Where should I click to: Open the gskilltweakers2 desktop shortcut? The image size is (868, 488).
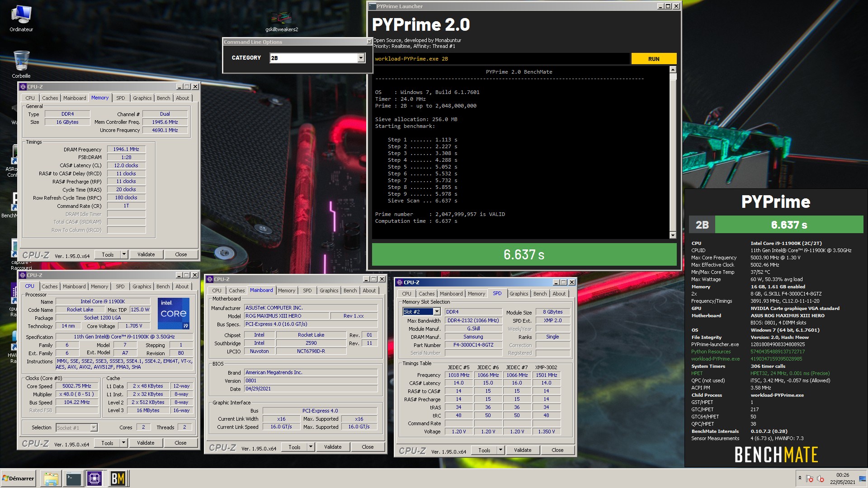[282, 21]
